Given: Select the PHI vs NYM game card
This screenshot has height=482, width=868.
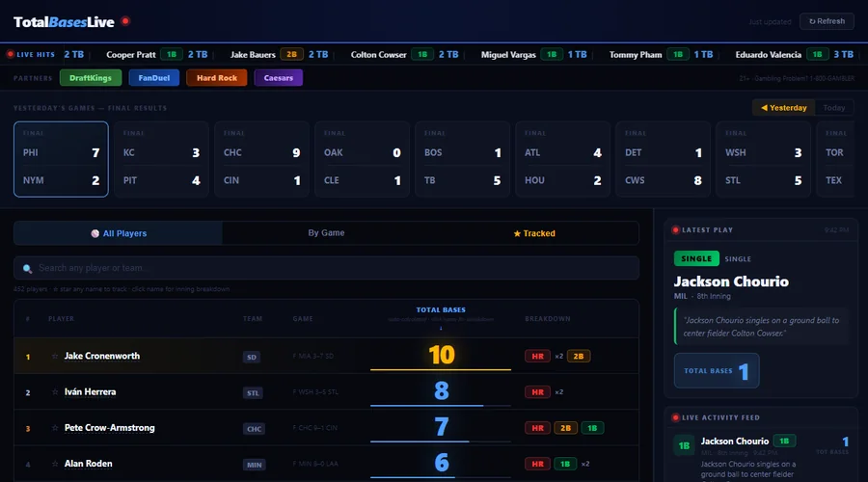Looking at the screenshot, I should point(61,159).
